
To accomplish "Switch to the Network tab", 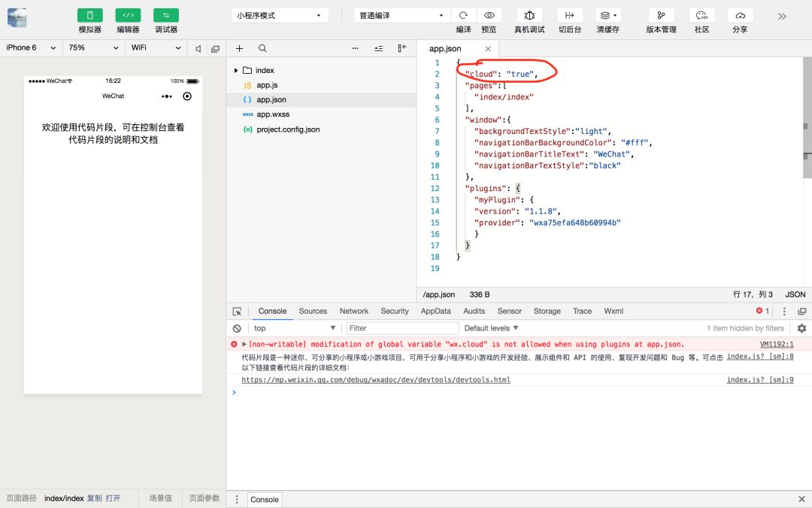I will (354, 311).
